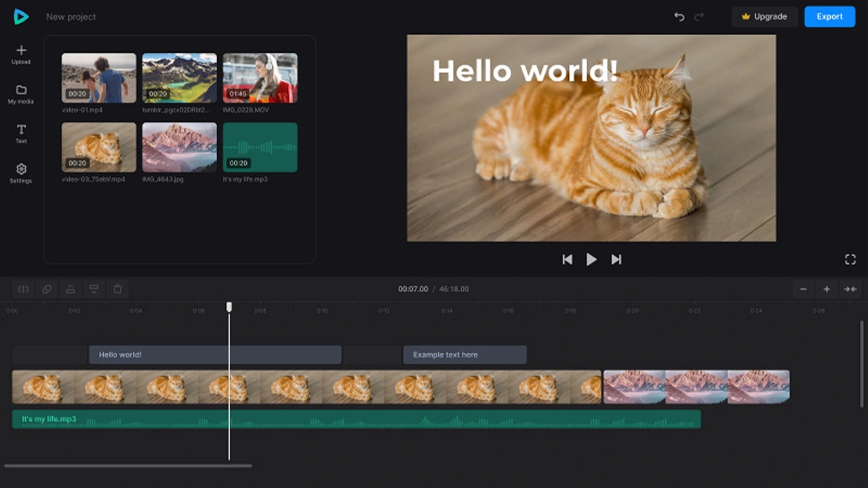Image resolution: width=868 pixels, height=488 pixels.
Task: Select the It's my life.mp3 audio thumbnail
Action: point(260,147)
